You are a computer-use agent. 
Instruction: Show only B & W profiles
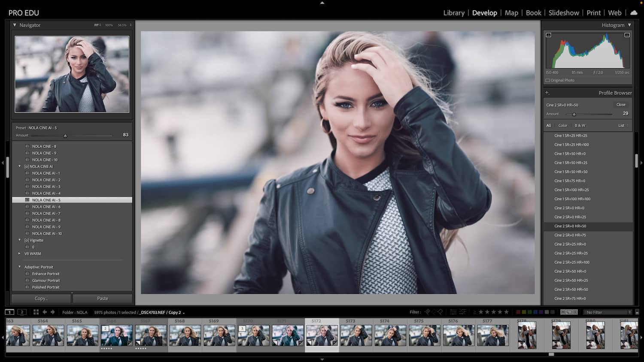click(580, 126)
